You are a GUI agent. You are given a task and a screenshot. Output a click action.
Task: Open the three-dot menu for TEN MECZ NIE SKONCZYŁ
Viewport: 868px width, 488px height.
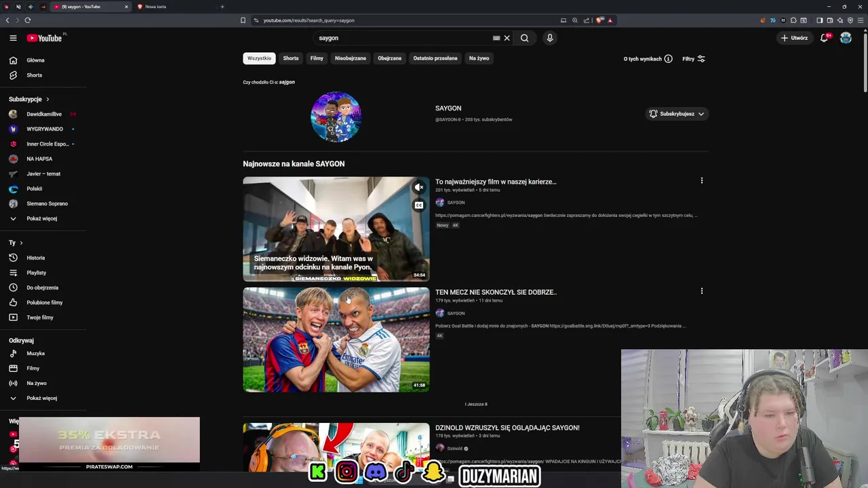[x=702, y=291]
